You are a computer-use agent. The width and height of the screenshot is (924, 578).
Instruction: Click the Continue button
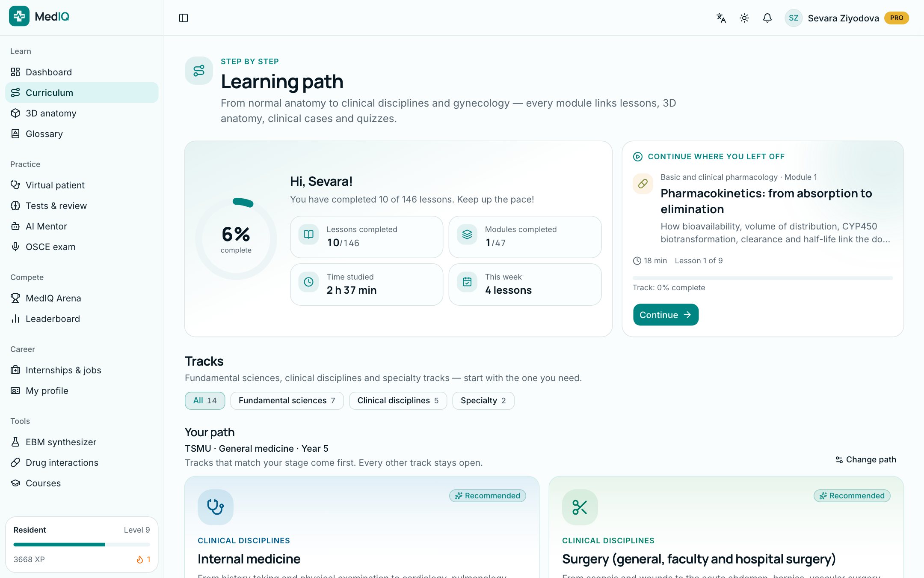pyautogui.click(x=666, y=315)
